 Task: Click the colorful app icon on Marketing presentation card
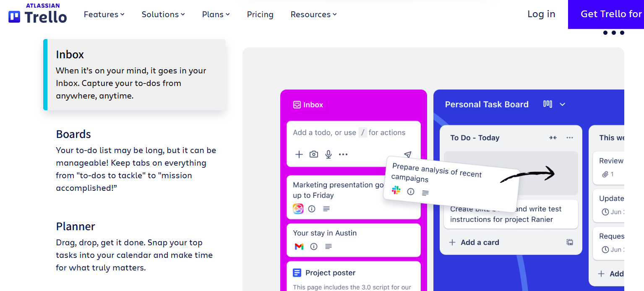point(298,208)
